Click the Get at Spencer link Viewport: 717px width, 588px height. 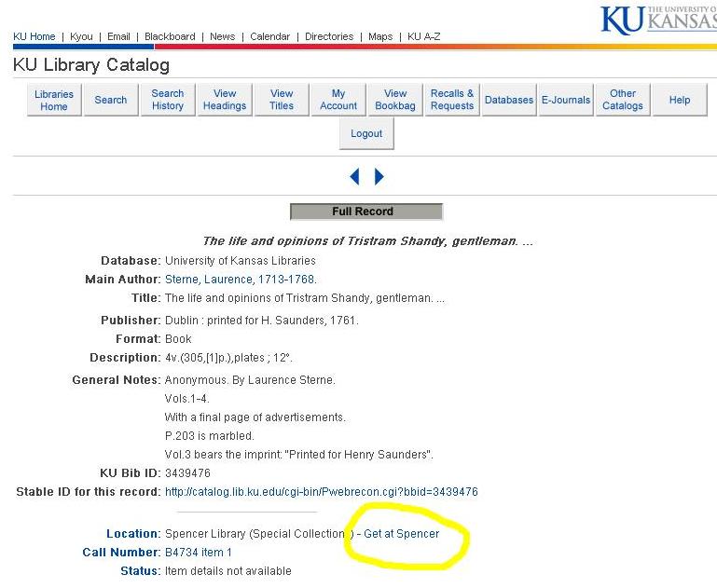[401, 534]
